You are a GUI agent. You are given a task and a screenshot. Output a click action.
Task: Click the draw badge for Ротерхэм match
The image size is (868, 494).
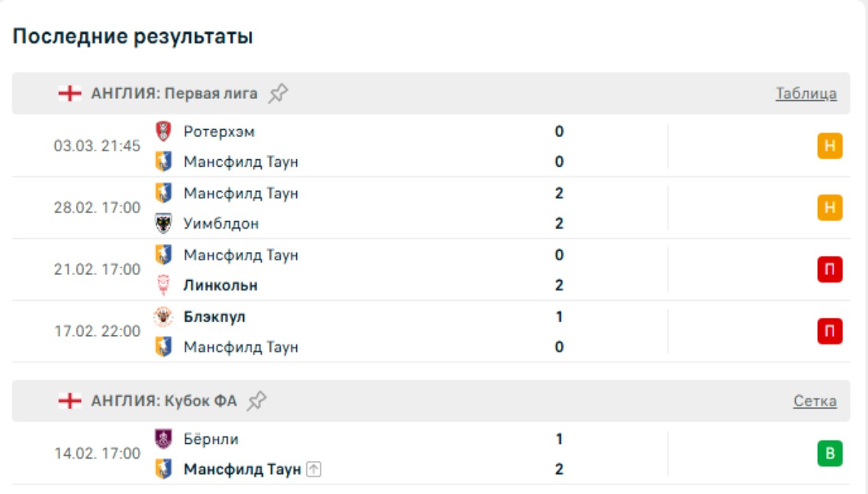pyautogui.click(x=830, y=147)
